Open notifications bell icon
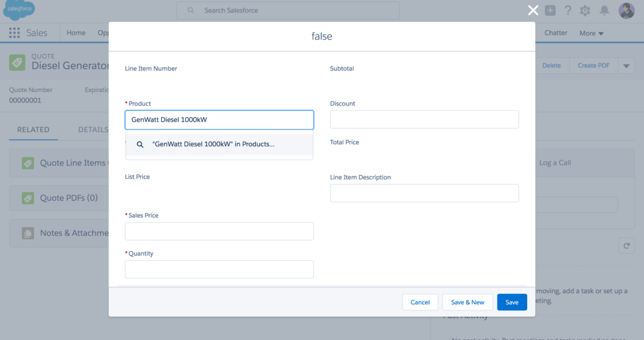Screen dimensions: 644x340 [604, 10]
